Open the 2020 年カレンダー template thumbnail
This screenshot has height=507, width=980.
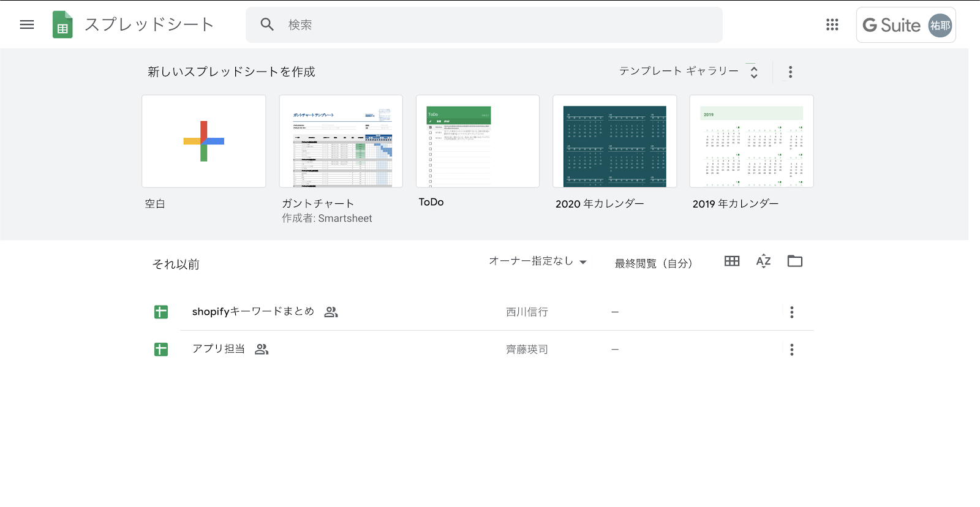point(615,141)
